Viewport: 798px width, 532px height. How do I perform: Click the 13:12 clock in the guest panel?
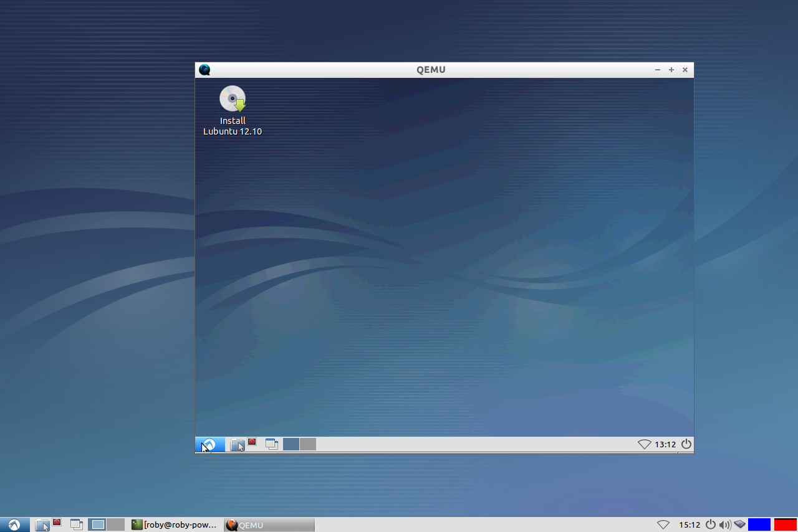tap(665, 445)
